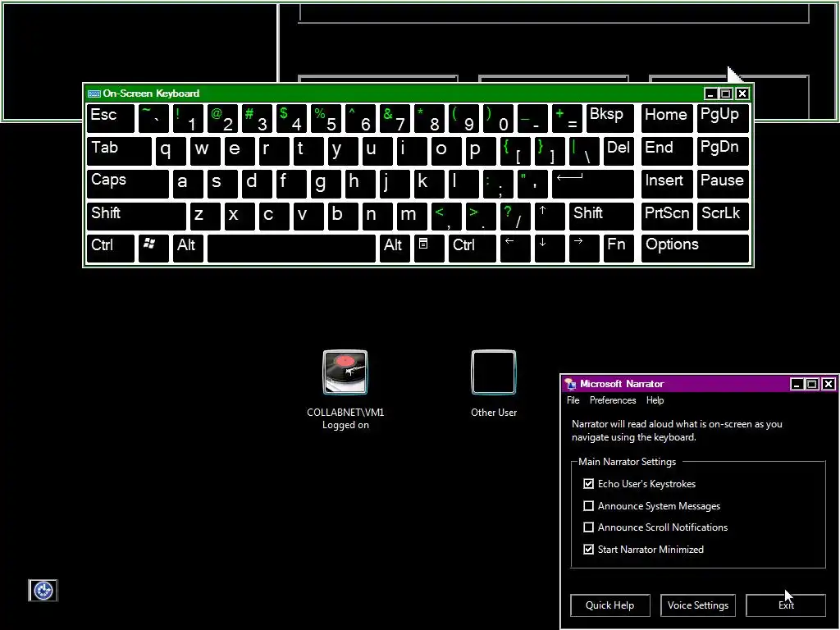Image resolution: width=840 pixels, height=630 pixels.
Task: Close the Microsoft Narrator window
Action: (x=829, y=384)
